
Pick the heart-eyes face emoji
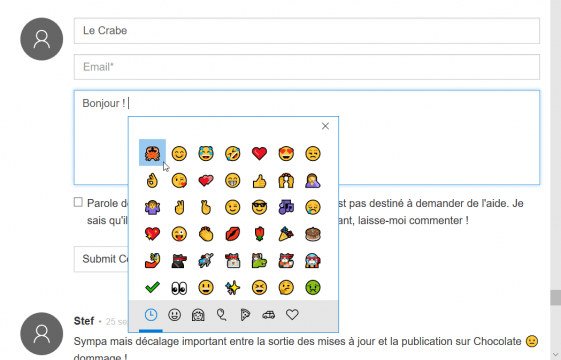click(x=286, y=154)
